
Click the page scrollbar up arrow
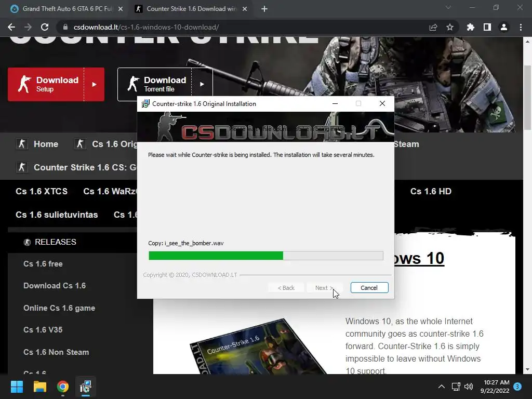click(x=528, y=42)
